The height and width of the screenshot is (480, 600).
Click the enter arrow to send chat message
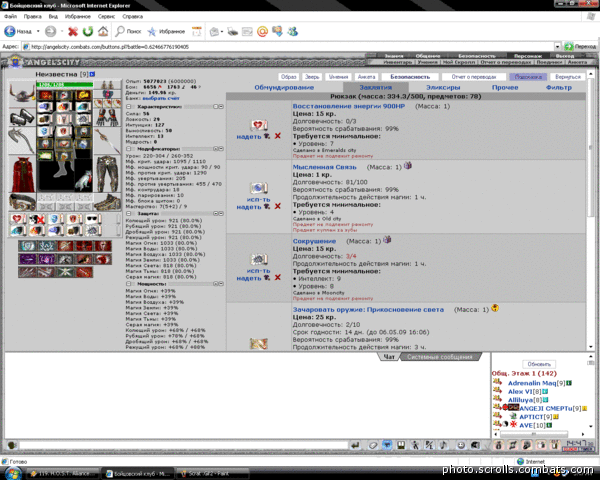point(355,445)
